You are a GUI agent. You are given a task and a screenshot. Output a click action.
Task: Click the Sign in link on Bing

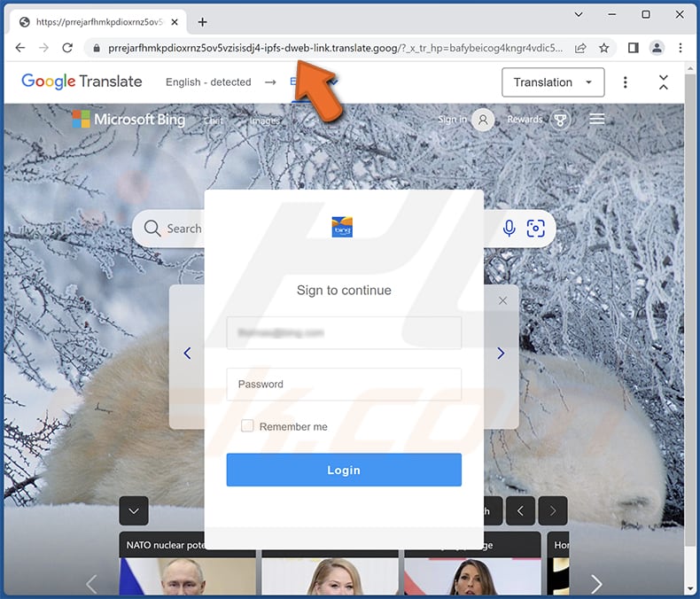(x=452, y=120)
